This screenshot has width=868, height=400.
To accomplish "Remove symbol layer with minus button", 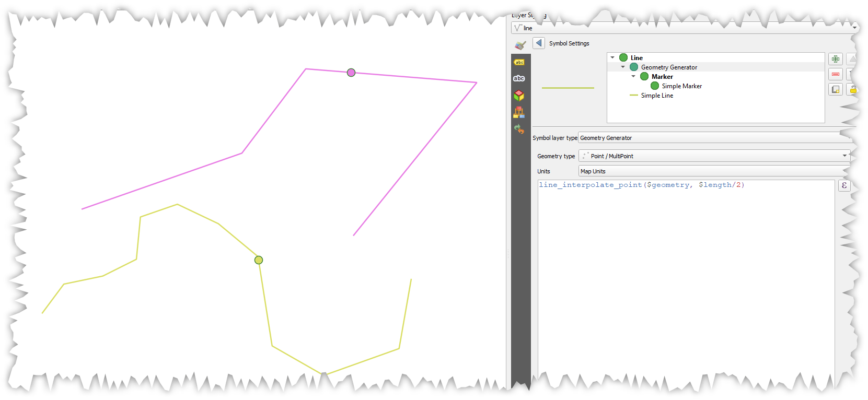I will (836, 74).
